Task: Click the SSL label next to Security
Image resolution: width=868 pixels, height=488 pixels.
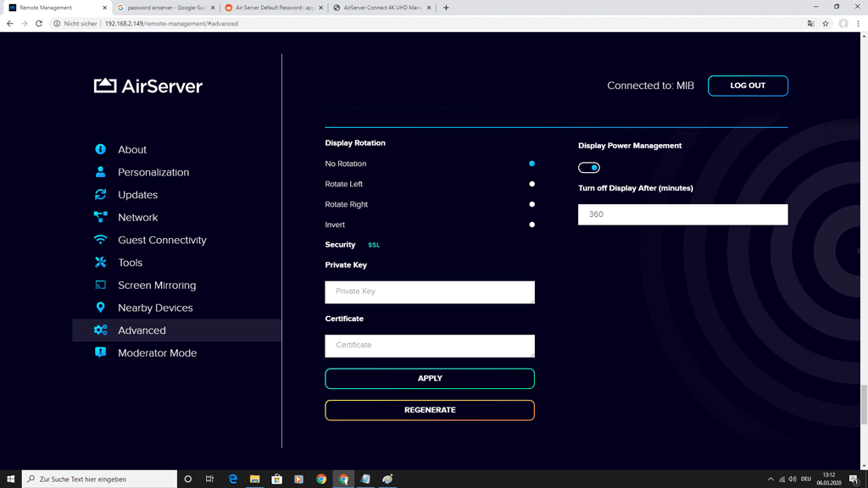Action: (x=374, y=245)
